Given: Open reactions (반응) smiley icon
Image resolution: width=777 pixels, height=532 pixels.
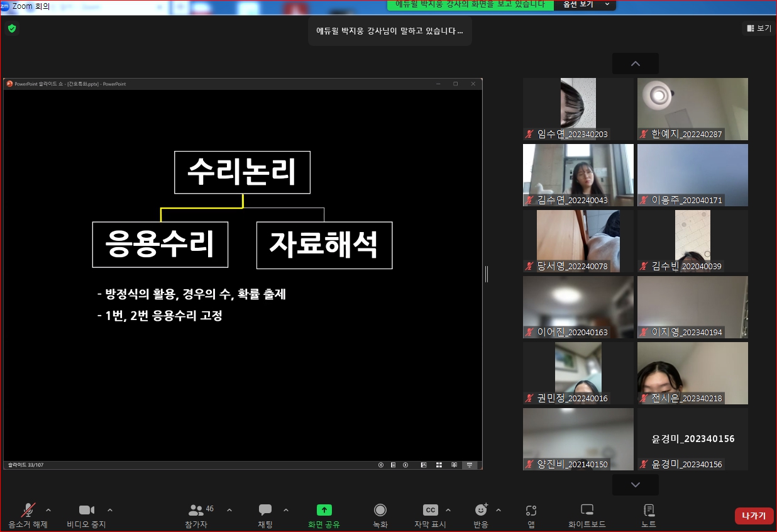Looking at the screenshot, I should 481,510.
